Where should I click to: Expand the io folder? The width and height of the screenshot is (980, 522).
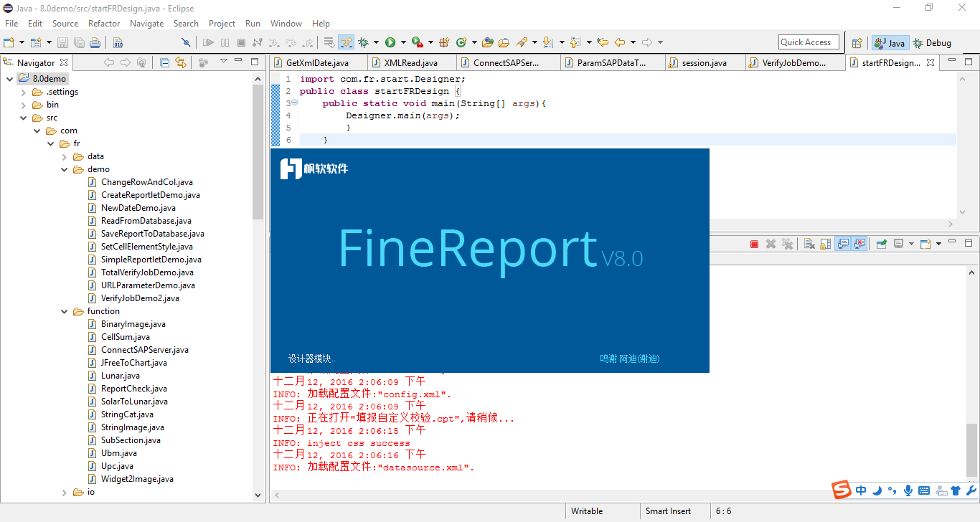tap(65, 492)
